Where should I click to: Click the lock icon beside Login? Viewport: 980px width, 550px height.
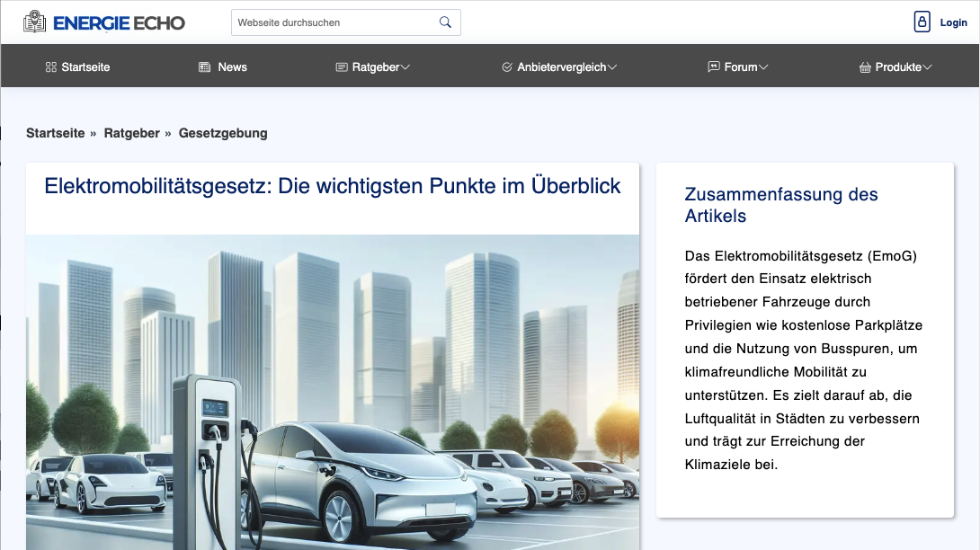point(922,22)
